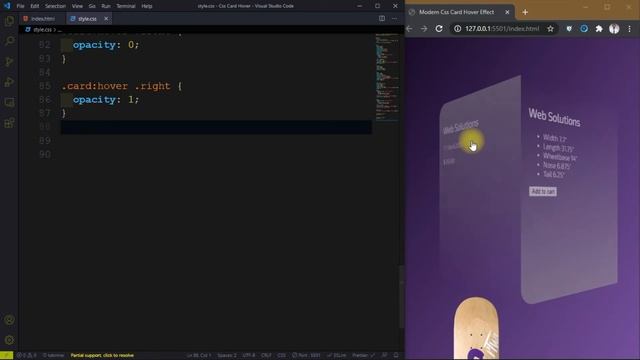Close the style.css editor tab
640x360 pixels.
(106, 18)
